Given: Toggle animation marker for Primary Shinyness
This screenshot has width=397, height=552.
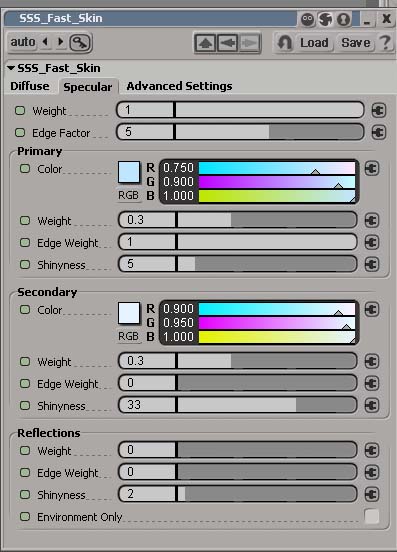Looking at the screenshot, I should pyautogui.click(x=25, y=264).
